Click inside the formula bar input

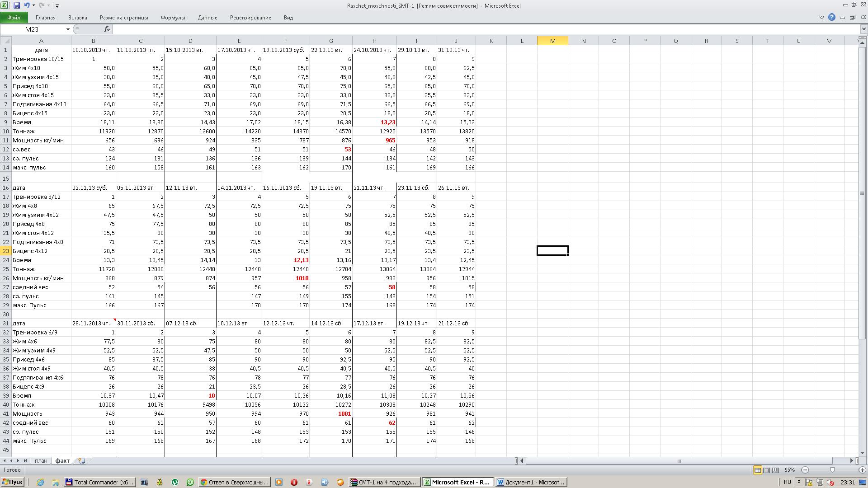[x=452, y=29]
